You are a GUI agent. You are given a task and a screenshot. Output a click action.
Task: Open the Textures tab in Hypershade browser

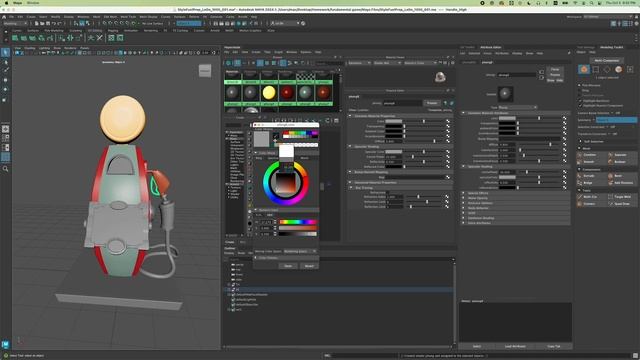pos(250,72)
